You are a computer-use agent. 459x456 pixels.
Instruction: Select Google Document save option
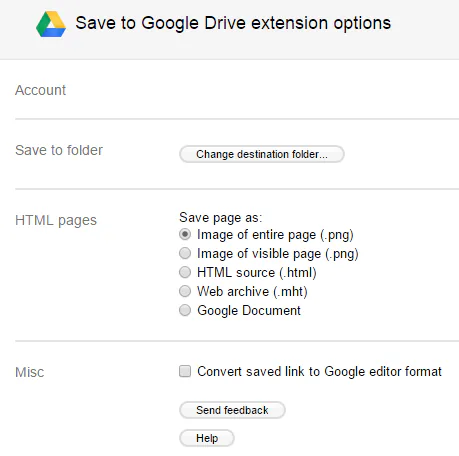coord(185,310)
